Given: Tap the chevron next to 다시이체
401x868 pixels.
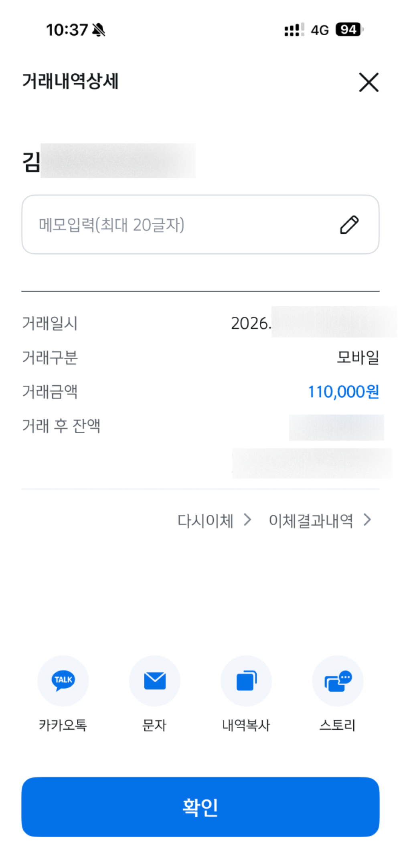Looking at the screenshot, I should coord(248,520).
